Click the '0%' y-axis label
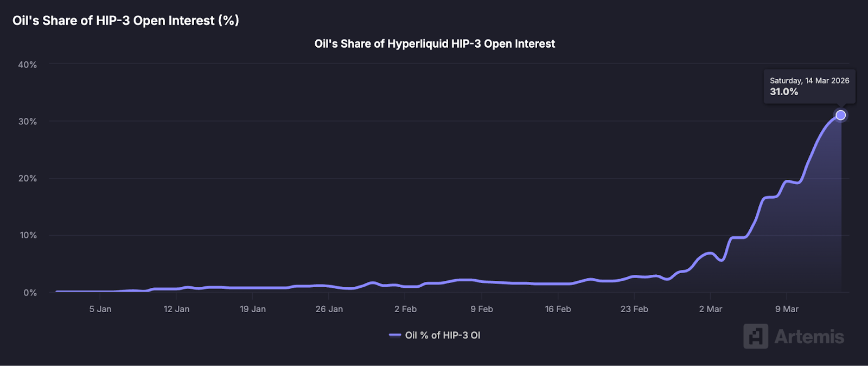This screenshot has width=868, height=366. [30, 293]
